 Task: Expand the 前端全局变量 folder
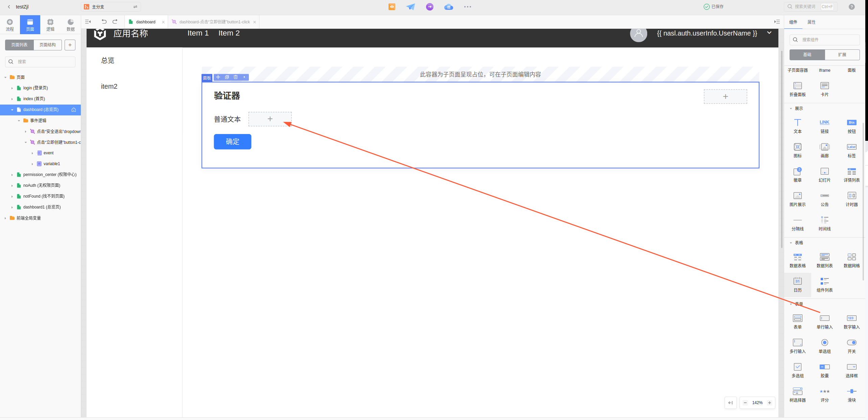point(5,218)
